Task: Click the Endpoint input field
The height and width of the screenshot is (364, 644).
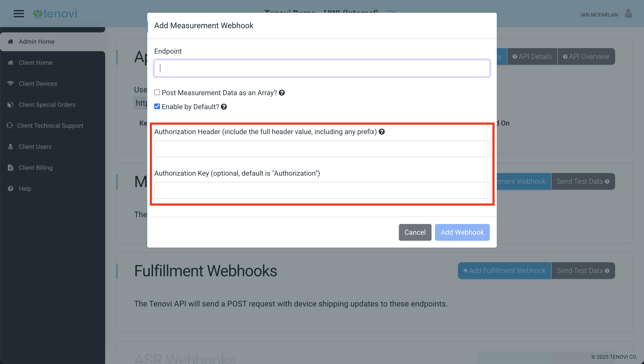Action: (322, 68)
